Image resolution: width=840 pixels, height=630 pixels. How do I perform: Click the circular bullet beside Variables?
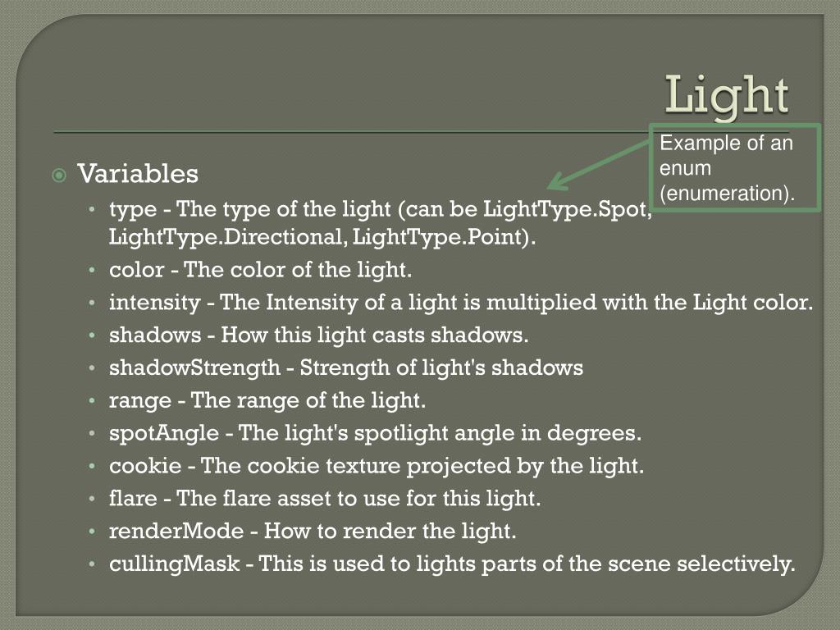pyautogui.click(x=59, y=176)
